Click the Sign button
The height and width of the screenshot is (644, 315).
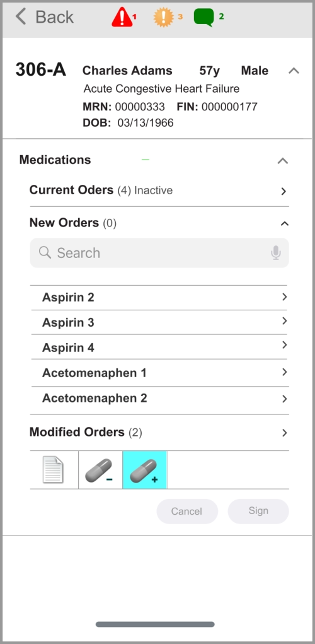point(258,512)
